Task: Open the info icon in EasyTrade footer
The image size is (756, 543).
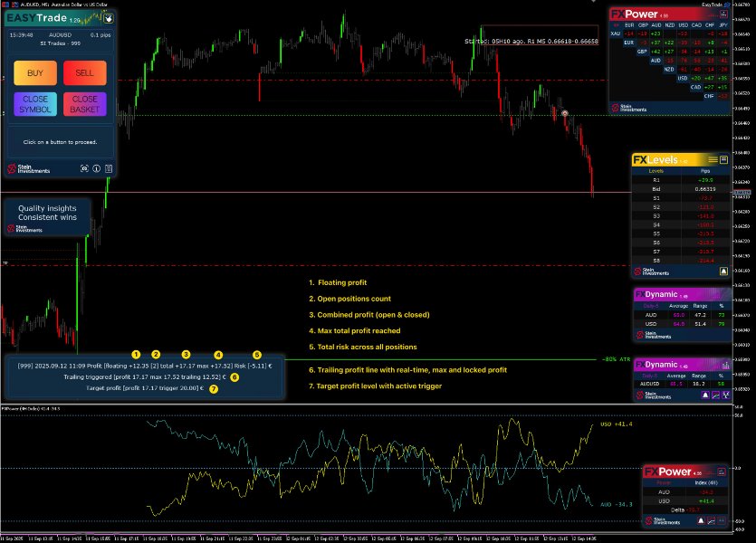Action: pyautogui.click(x=97, y=168)
